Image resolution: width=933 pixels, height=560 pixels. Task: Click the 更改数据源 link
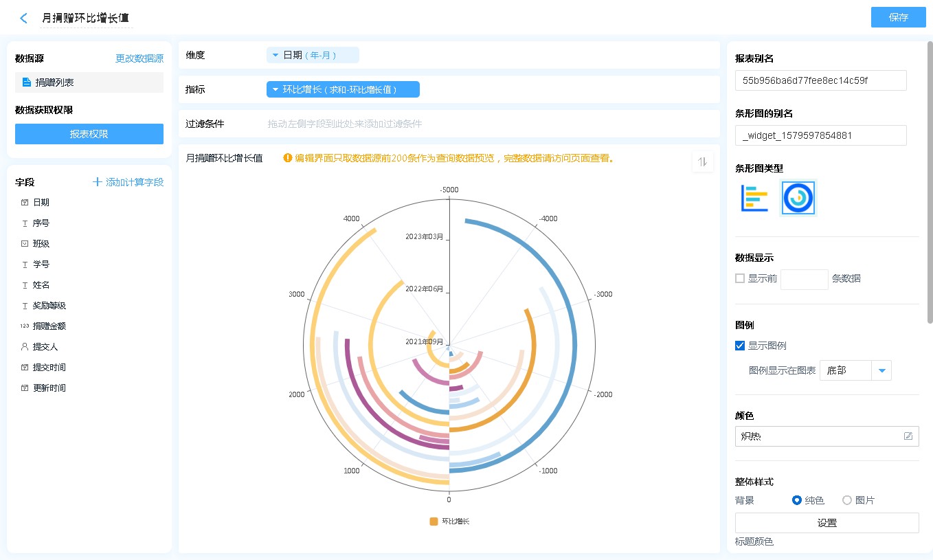point(139,59)
